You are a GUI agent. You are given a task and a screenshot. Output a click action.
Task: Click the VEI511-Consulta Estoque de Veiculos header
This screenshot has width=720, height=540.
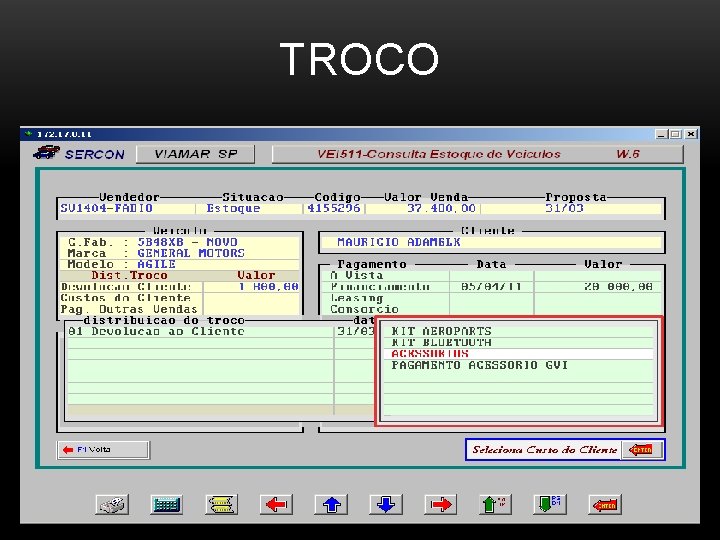478,154
